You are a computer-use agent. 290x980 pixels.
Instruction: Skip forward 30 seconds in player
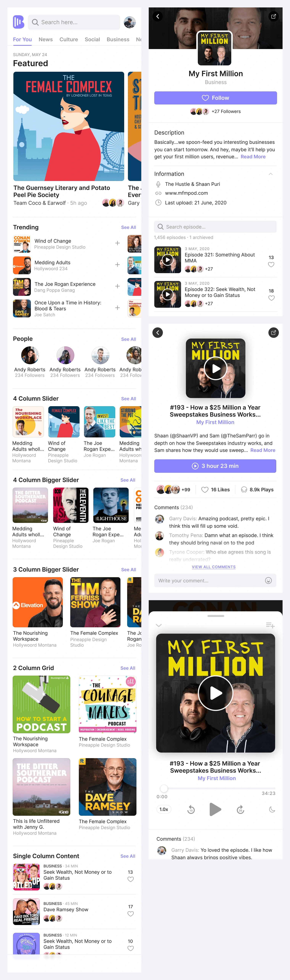[240, 809]
